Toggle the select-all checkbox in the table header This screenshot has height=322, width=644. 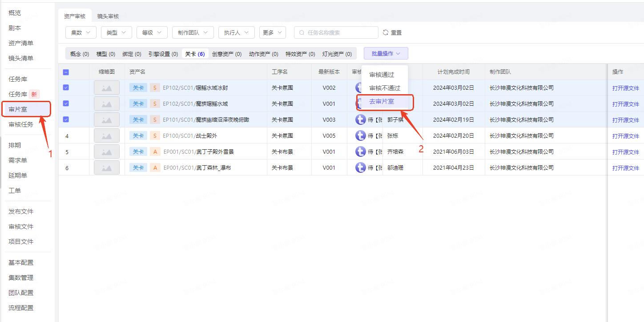[x=66, y=72]
